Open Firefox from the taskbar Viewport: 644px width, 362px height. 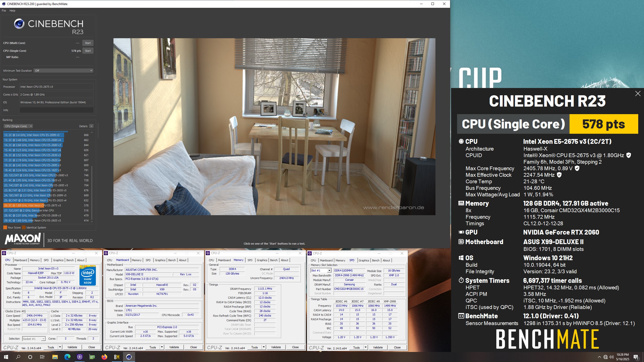pos(104,357)
